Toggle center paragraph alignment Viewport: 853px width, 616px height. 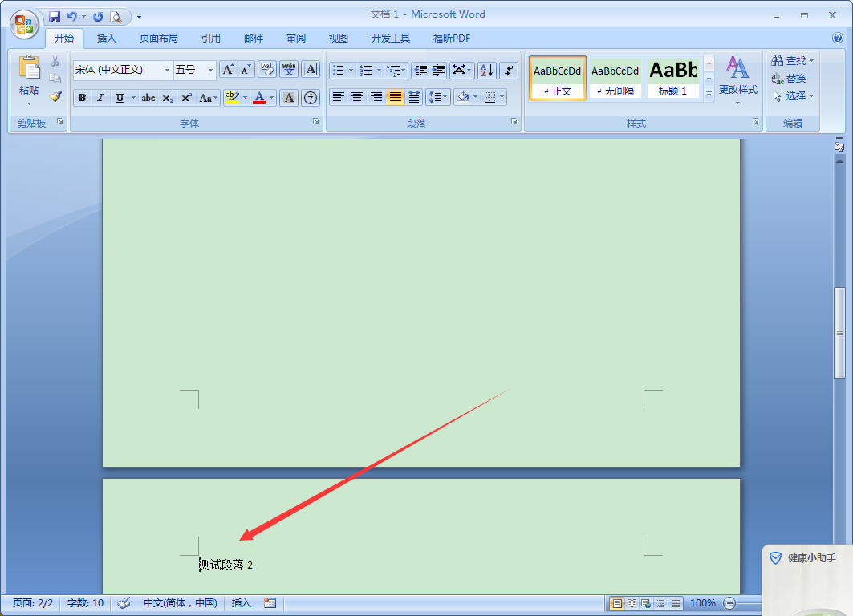click(x=356, y=97)
